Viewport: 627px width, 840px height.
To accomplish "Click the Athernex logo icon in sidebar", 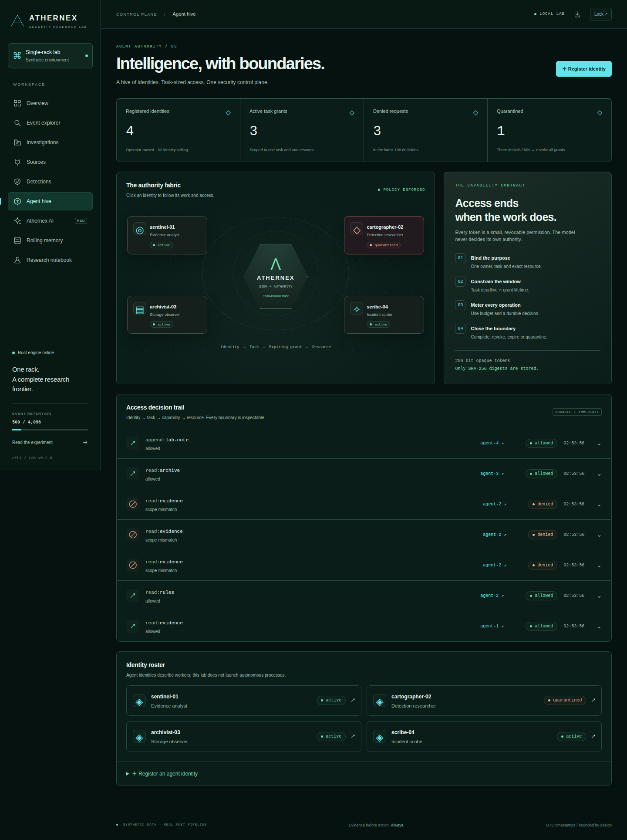I will tap(17, 20).
